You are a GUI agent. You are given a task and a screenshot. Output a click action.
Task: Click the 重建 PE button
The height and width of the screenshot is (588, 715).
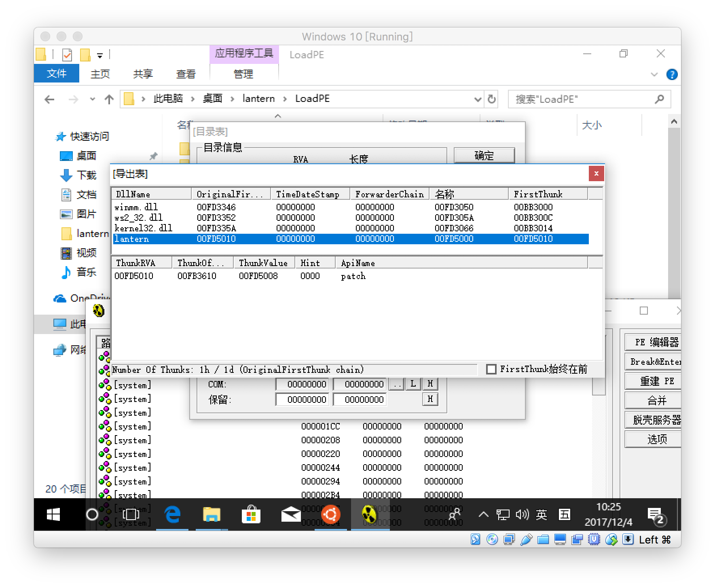click(x=653, y=381)
